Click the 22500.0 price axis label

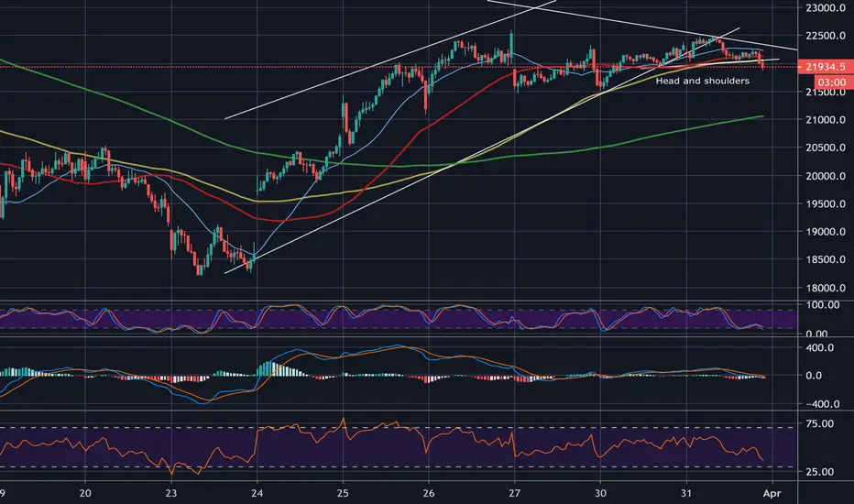point(825,36)
